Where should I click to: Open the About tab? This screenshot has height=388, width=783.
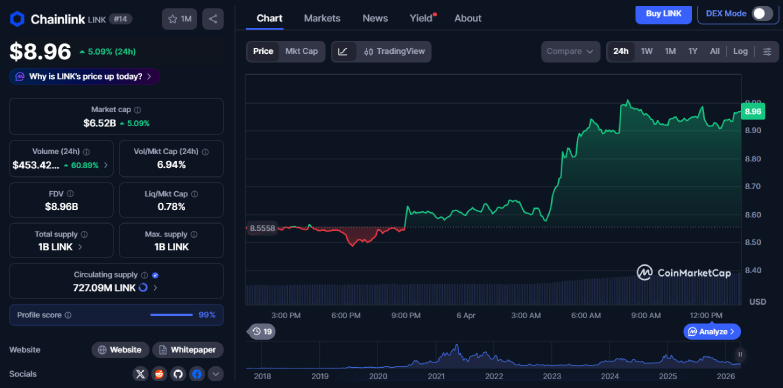(468, 18)
